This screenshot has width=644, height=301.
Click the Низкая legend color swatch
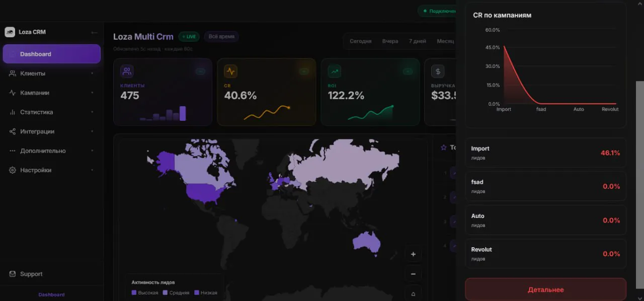click(x=196, y=292)
